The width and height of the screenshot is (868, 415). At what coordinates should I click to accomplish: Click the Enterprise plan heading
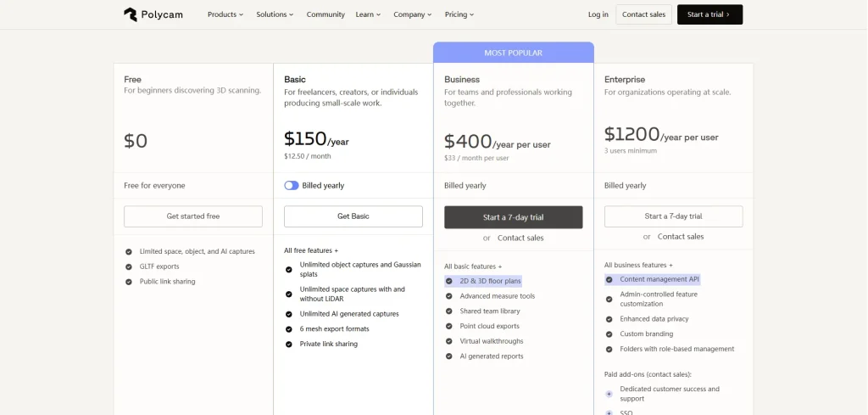pos(625,79)
